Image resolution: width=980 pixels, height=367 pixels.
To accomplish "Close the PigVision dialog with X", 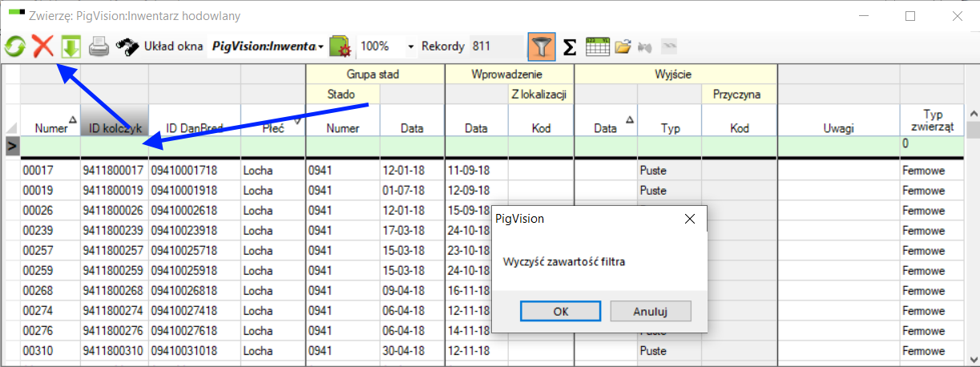I will click(x=690, y=218).
